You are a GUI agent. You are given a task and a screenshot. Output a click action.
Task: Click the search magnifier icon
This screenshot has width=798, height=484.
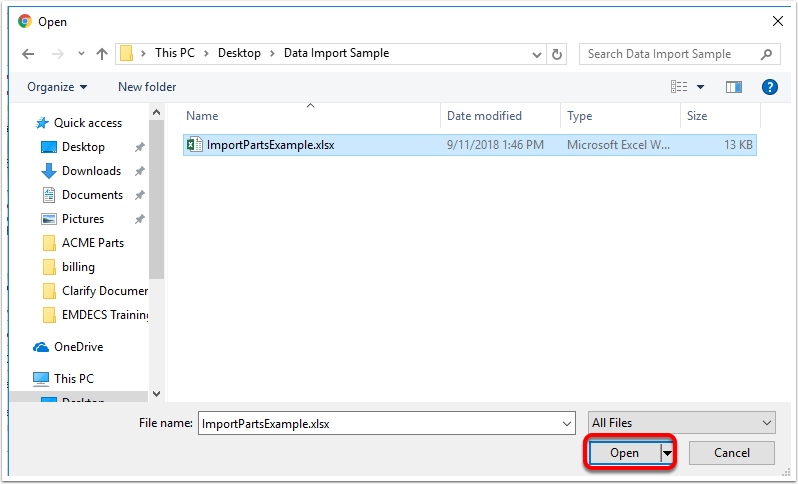(x=766, y=54)
